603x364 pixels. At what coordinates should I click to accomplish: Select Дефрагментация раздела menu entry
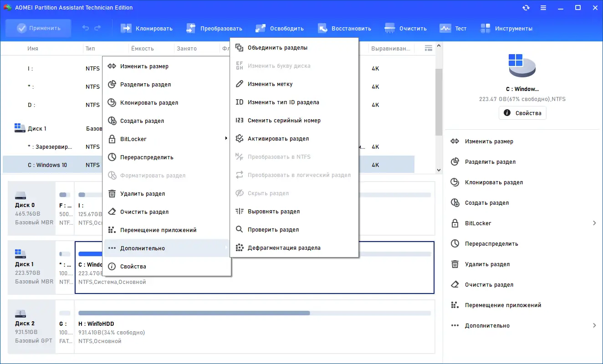(x=294, y=248)
